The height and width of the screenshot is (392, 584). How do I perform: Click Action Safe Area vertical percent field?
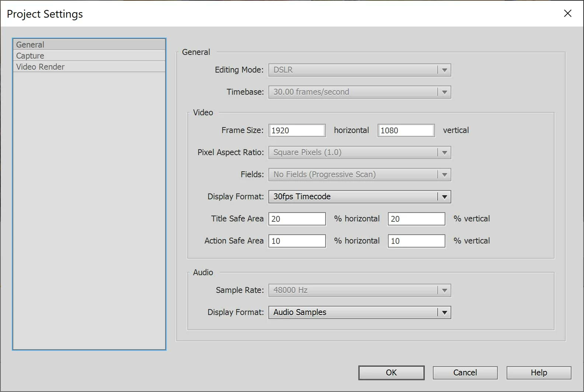pos(416,241)
